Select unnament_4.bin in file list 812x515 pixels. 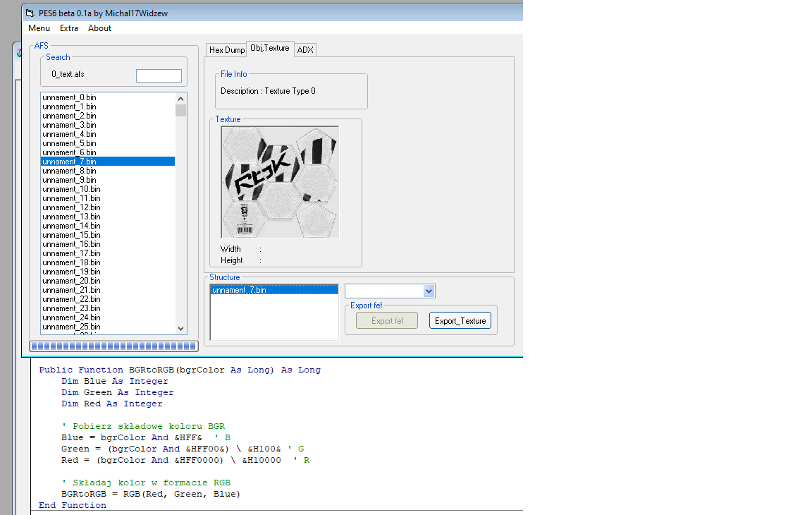108,134
